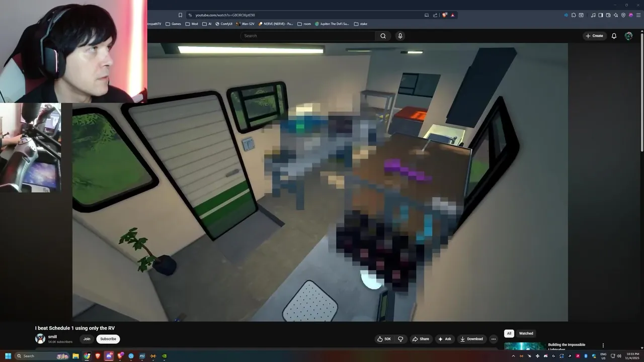Click the video title 'I beat Schedule 1'
The width and height of the screenshot is (644, 362).
point(75,328)
